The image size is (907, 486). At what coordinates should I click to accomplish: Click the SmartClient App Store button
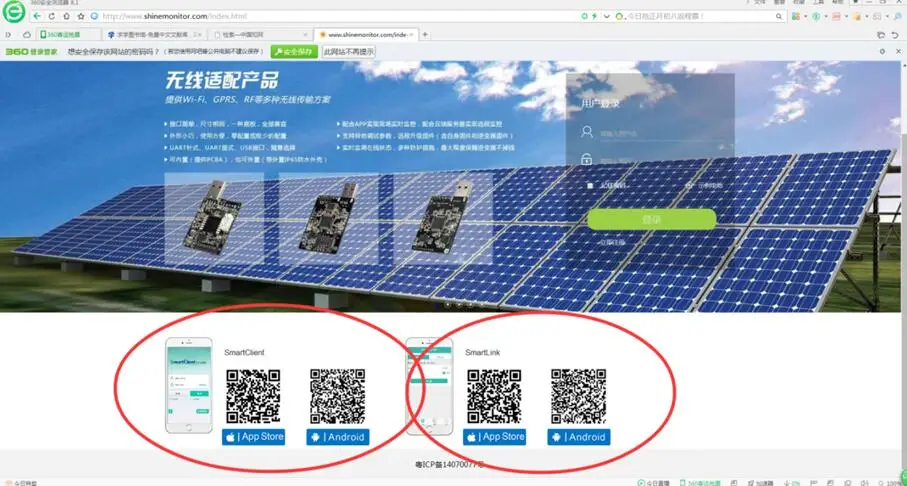tap(253, 437)
